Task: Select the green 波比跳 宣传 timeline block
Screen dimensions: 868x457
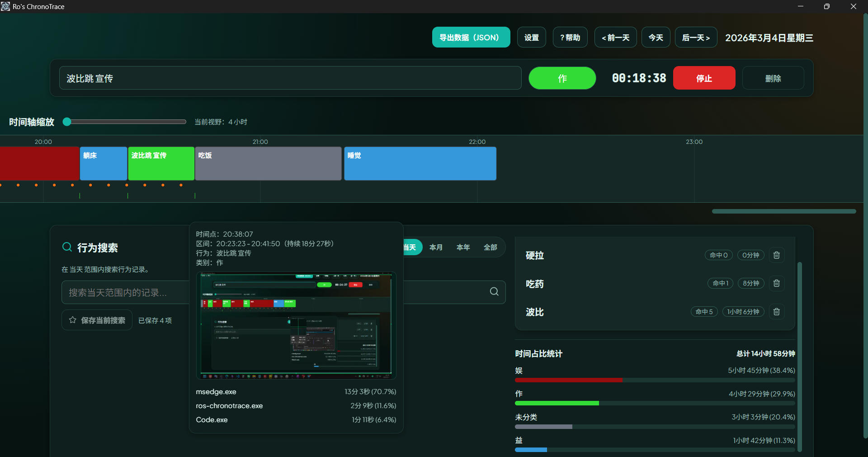Action: click(161, 163)
